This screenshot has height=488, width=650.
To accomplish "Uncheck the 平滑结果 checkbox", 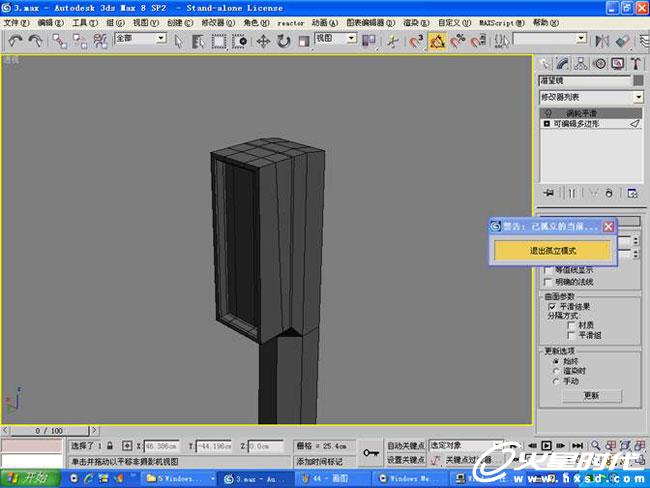I will 552,306.
